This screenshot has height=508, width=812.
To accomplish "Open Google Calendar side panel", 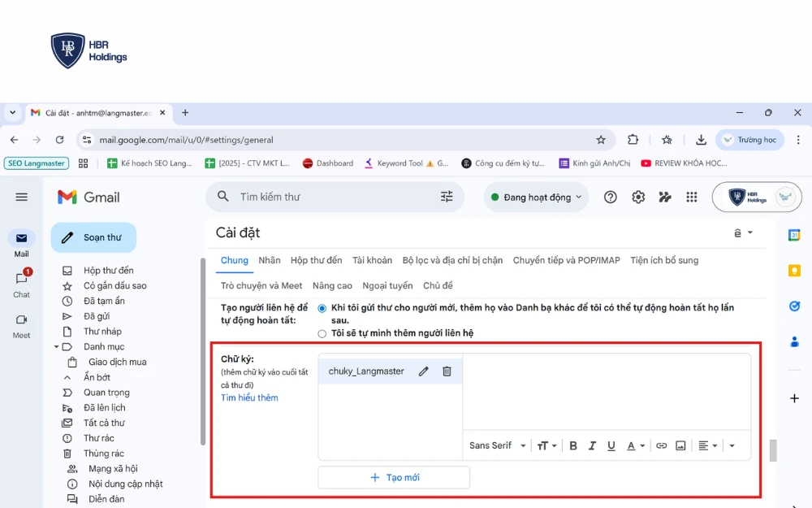I will click(794, 236).
